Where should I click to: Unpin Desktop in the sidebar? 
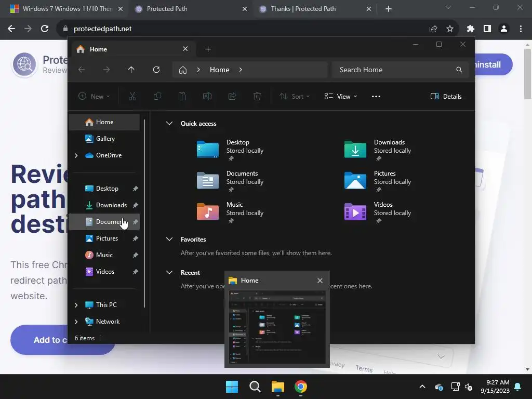136,189
